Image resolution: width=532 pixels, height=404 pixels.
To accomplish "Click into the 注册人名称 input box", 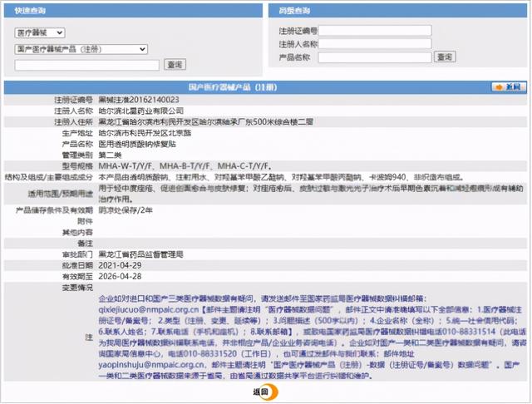I will click(375, 44).
